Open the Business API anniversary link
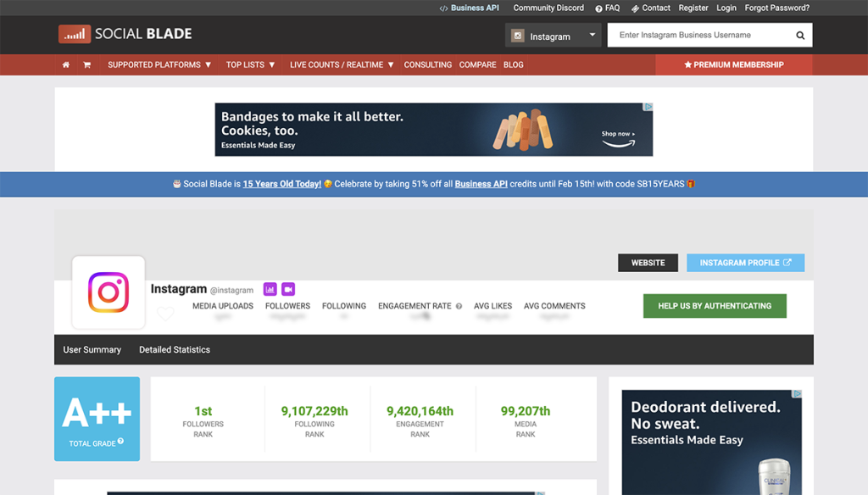Viewport: 868px width, 495px height. [x=481, y=183]
